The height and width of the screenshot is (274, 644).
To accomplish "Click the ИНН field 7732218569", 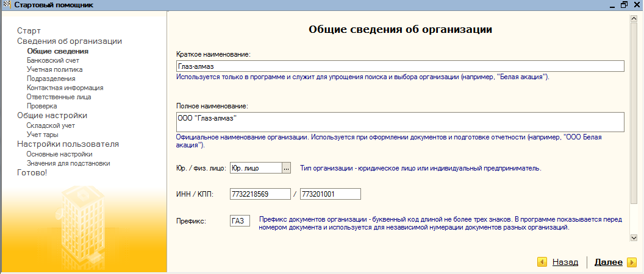I will click(260, 194).
